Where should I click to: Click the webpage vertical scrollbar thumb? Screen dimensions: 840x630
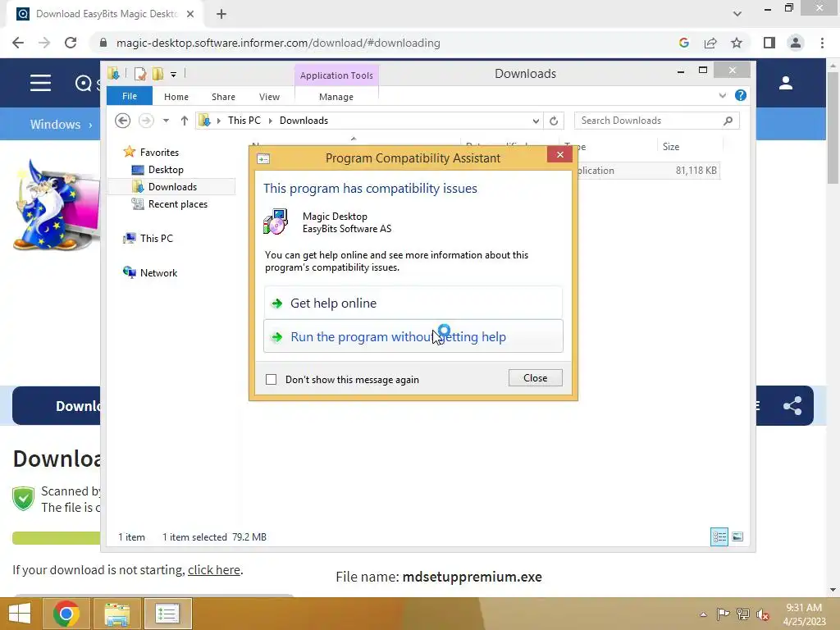point(833,129)
